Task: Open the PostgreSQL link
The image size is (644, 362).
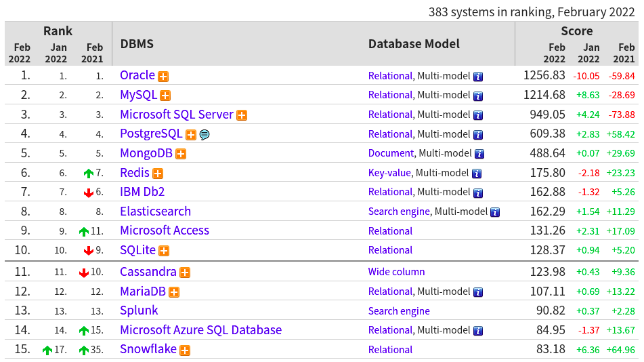Action: coord(151,134)
